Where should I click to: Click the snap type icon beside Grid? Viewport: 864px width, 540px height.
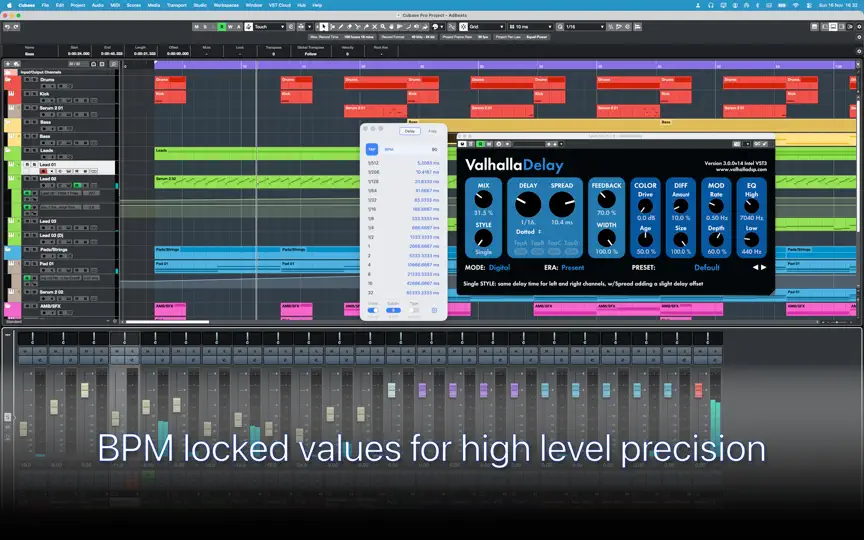pos(464,26)
